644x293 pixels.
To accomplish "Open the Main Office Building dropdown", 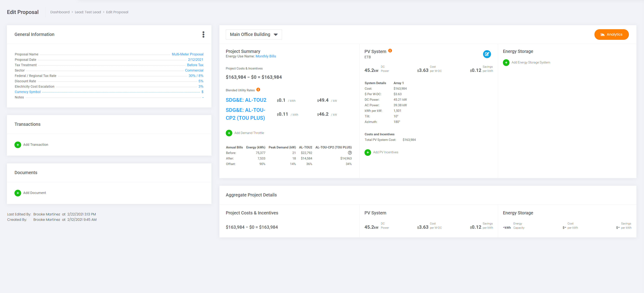I will point(253,34).
